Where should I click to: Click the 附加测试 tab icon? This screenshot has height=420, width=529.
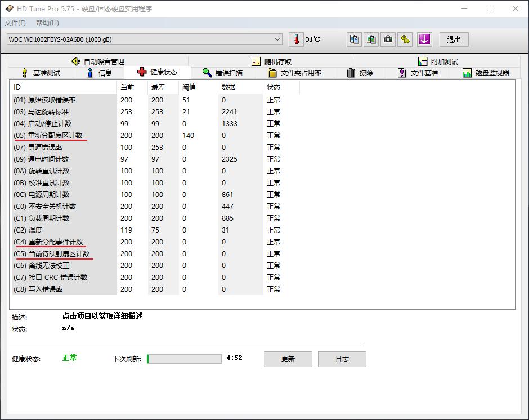[423, 61]
